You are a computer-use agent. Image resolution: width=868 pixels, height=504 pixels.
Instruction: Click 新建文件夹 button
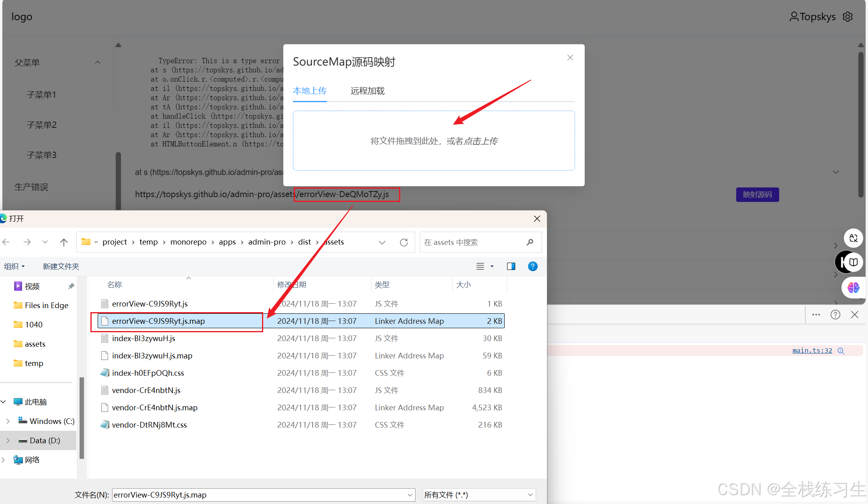pyautogui.click(x=61, y=266)
